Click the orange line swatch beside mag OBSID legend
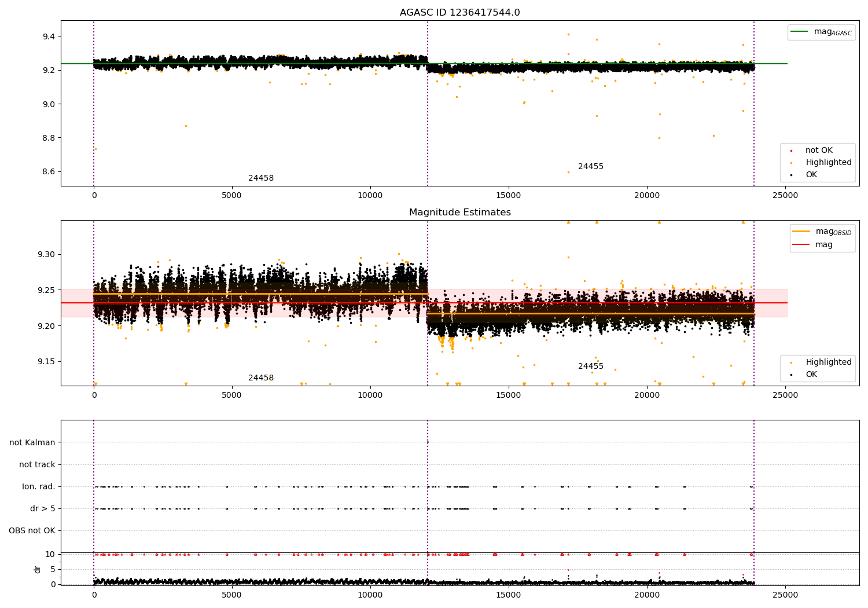This screenshot has width=868, height=608. click(x=801, y=232)
